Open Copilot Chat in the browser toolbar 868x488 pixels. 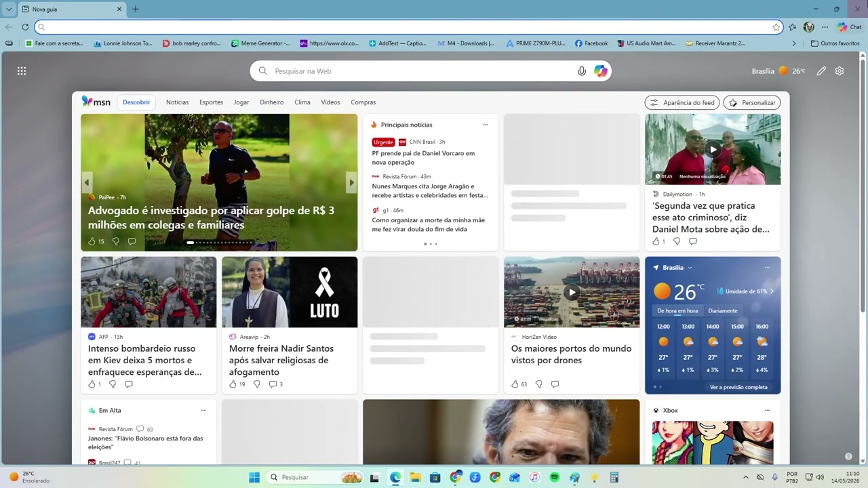[x=850, y=27]
